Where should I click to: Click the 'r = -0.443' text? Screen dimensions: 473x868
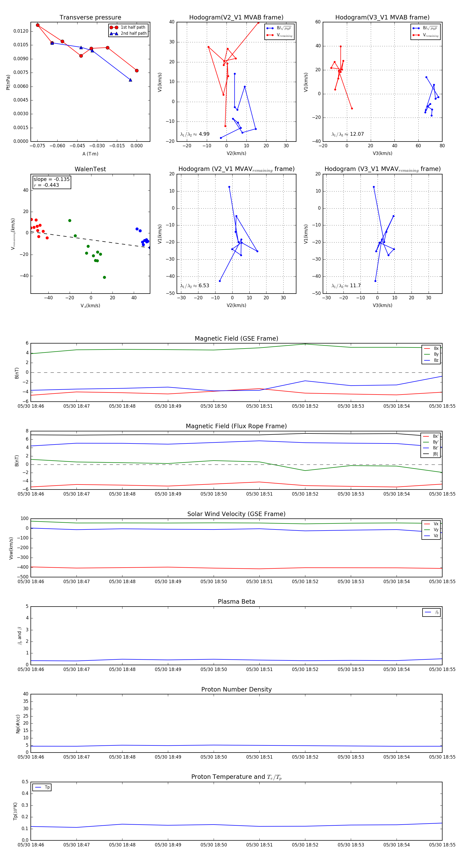(46, 185)
